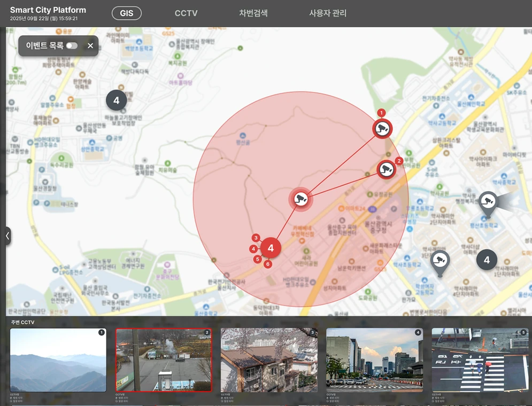
Task: Open CCTV thumbnail 1 with mountain view
Action: (58, 360)
